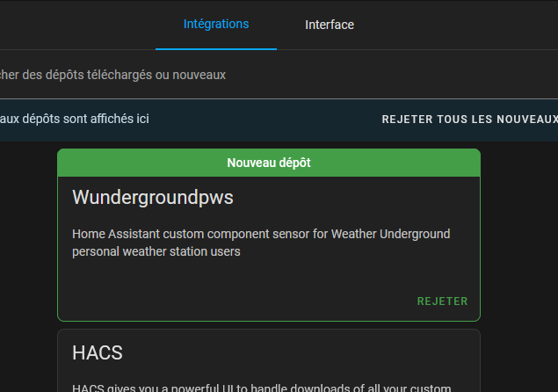Open the Interface tab
This screenshot has width=558, height=392.
coord(330,25)
